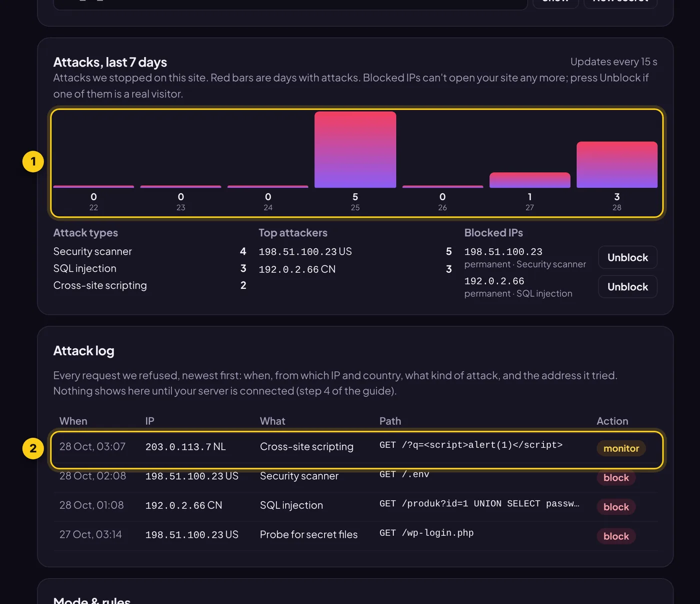Click the "Blocked IPs" heading
Viewport: 700px width, 604px height.
pos(493,233)
